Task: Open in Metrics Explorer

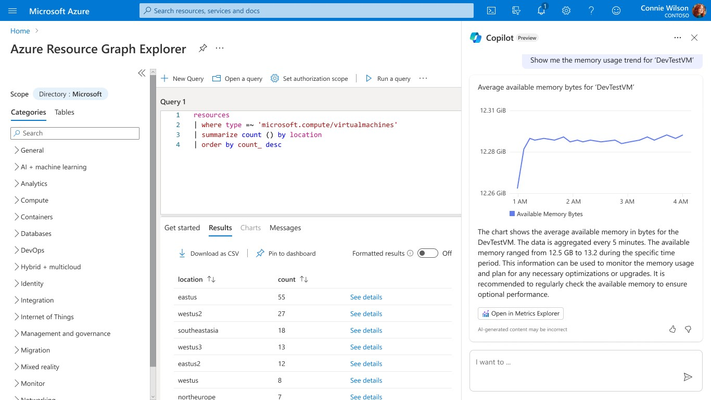Action: pyautogui.click(x=521, y=313)
